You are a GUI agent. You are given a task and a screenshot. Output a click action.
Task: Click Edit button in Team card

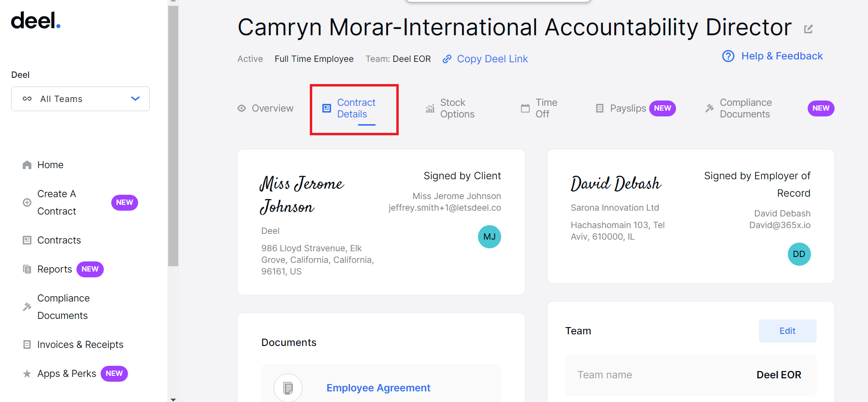click(788, 331)
